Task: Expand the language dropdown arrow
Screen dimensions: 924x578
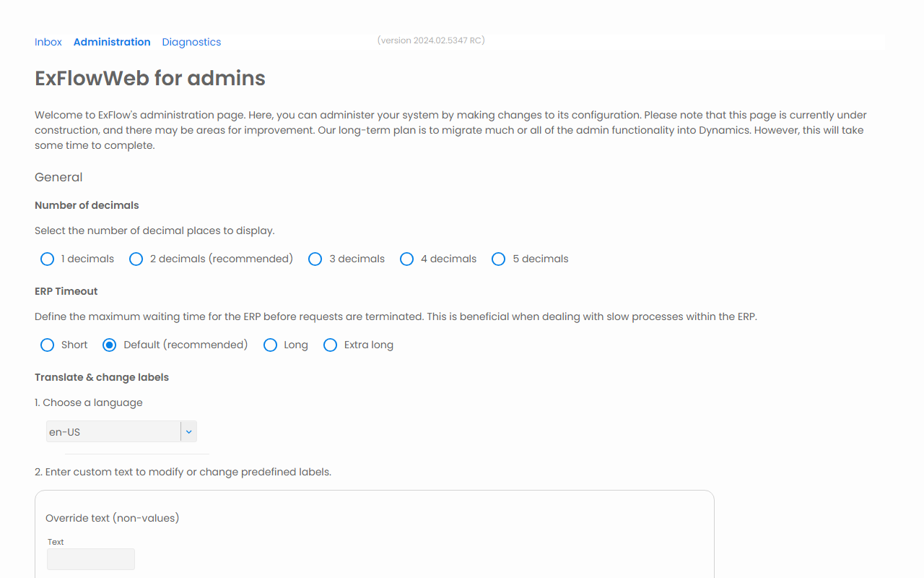Action: 188,432
